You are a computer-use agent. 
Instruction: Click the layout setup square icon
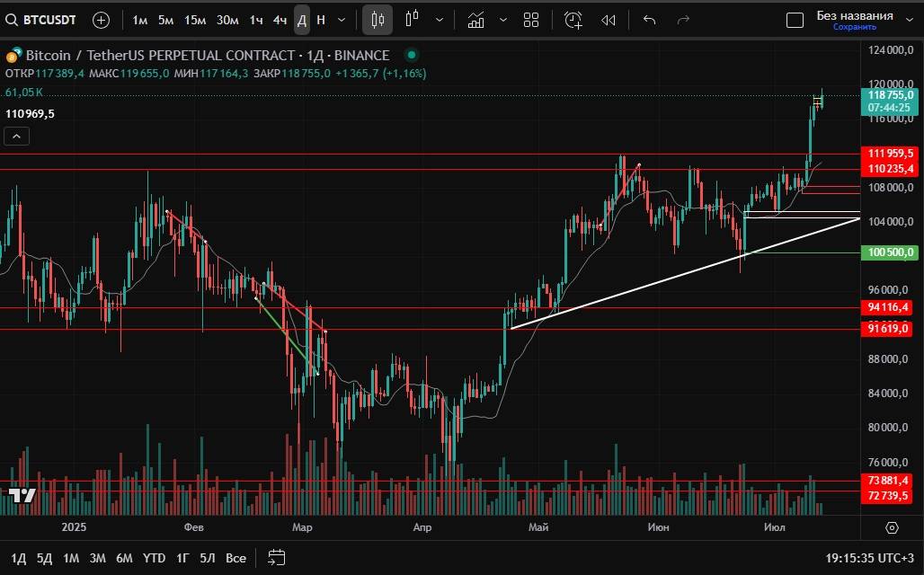(795, 20)
